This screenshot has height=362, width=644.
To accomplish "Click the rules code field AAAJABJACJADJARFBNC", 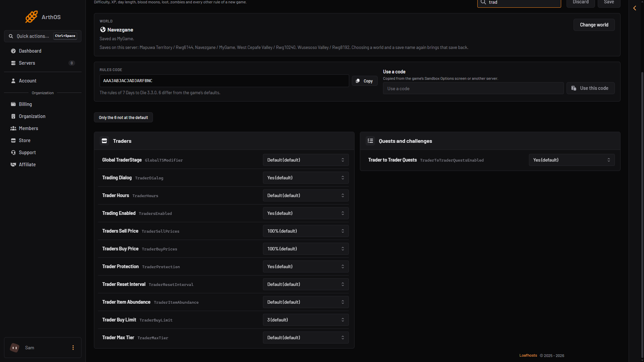I will pos(224,81).
